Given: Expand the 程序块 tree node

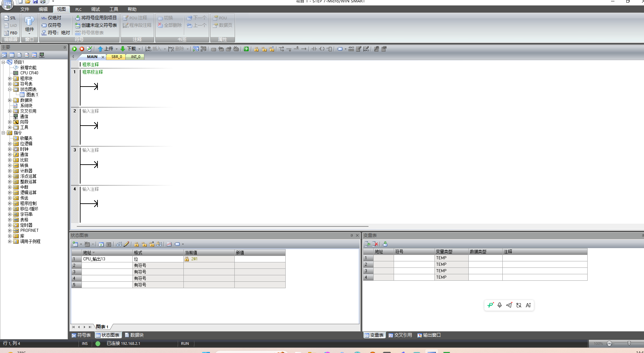Looking at the screenshot, I should click(10, 78).
